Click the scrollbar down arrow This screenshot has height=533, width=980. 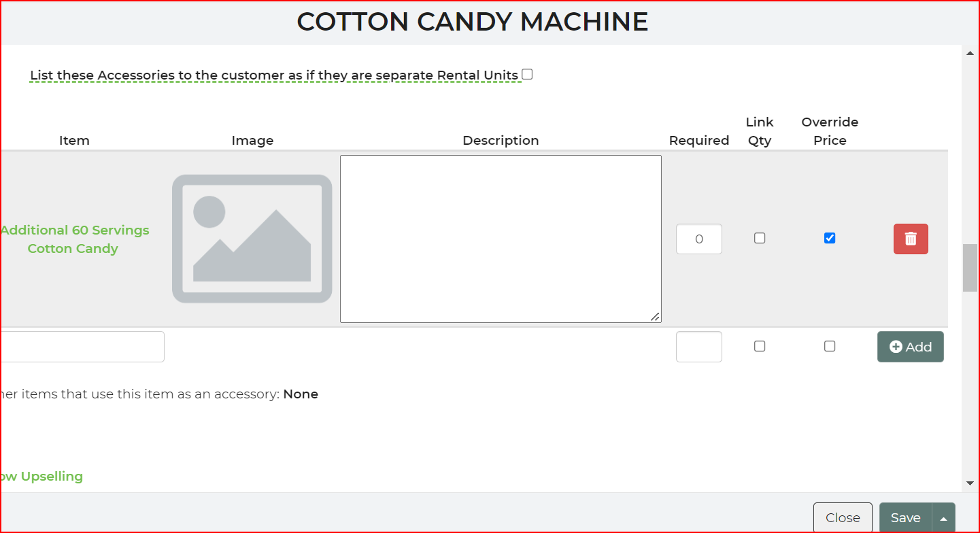tap(970, 483)
